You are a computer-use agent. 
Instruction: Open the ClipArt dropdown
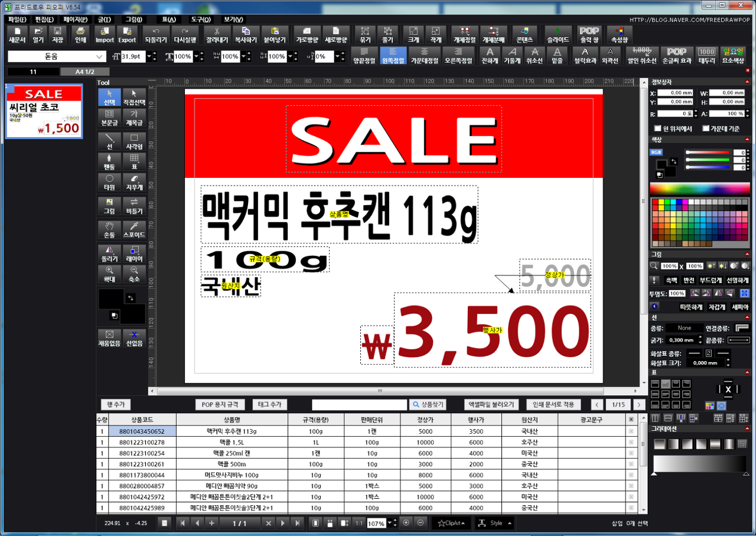click(451, 523)
